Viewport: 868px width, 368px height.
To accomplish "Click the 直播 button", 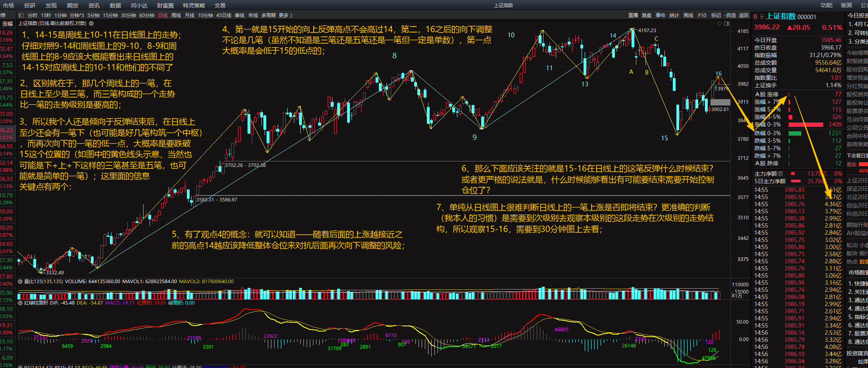I will point(633,15).
